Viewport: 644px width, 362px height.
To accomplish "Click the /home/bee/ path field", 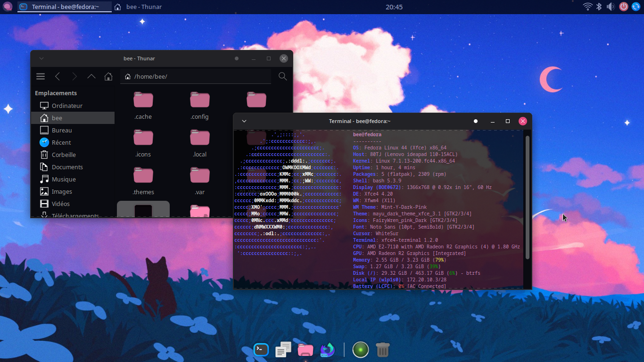I will pos(196,76).
